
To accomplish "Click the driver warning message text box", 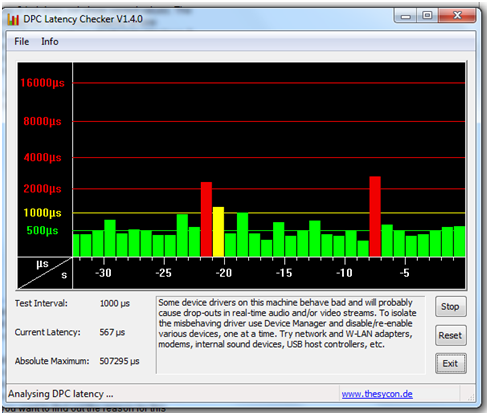I will [290, 335].
